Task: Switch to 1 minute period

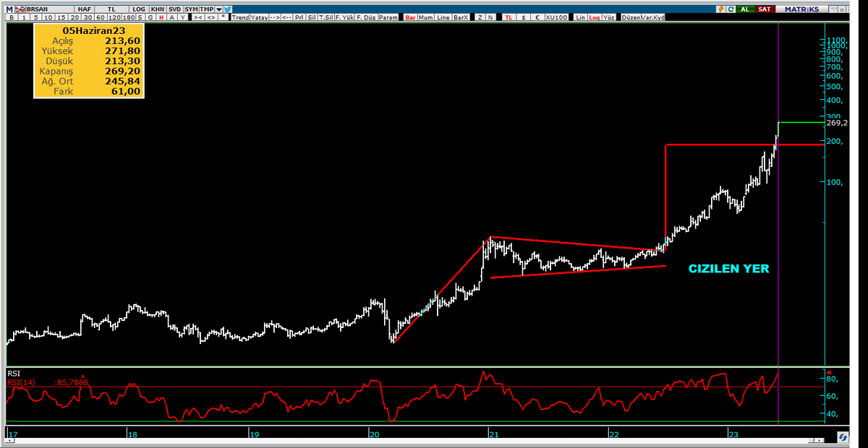Action: 24,17
